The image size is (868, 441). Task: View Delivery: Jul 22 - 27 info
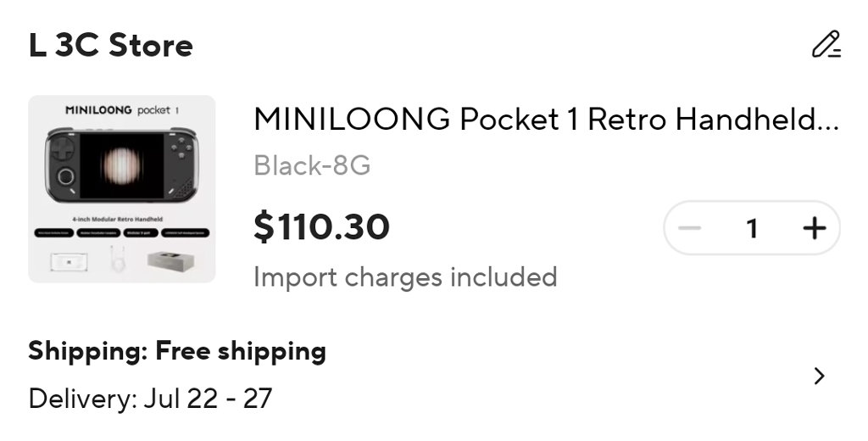(x=150, y=399)
